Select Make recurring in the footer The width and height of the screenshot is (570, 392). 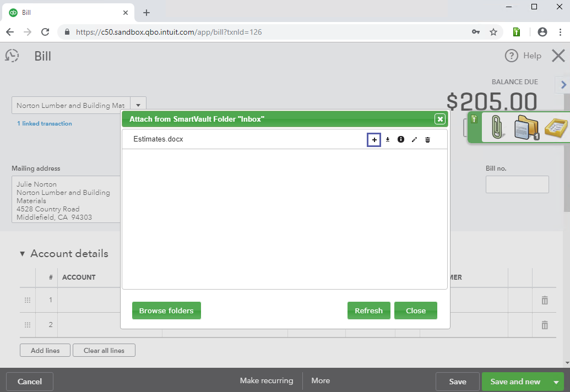[x=267, y=380]
